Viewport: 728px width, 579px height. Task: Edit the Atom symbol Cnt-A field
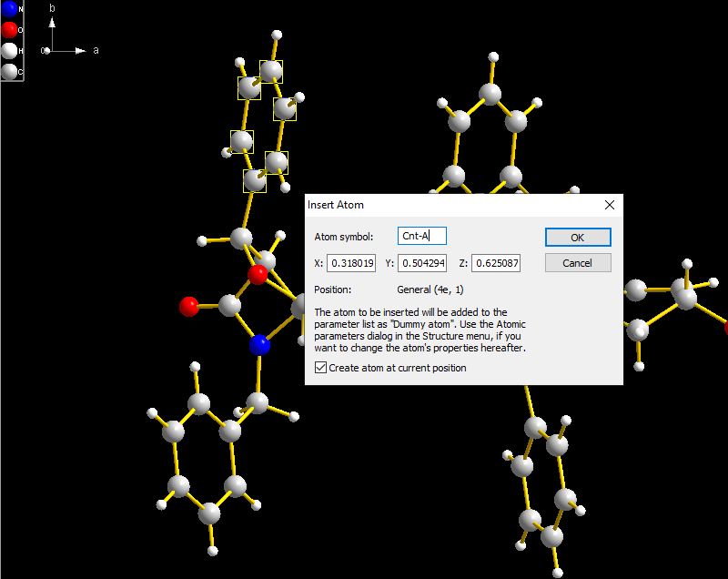tap(420, 236)
